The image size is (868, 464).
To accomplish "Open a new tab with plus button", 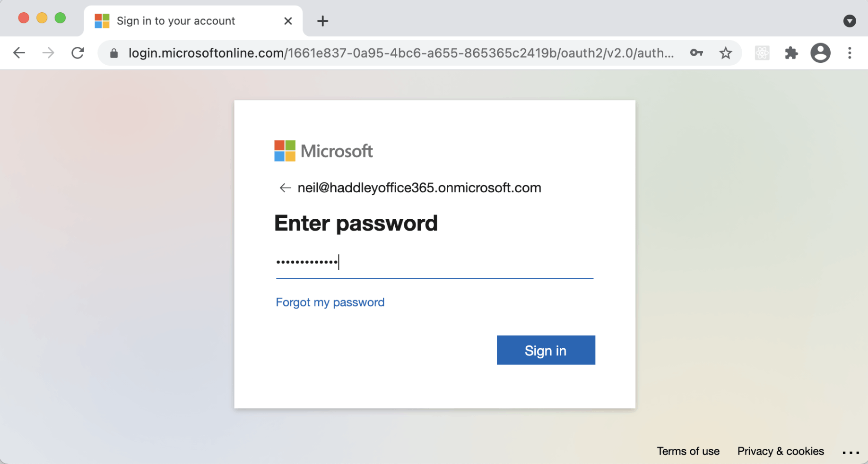I will (x=322, y=21).
